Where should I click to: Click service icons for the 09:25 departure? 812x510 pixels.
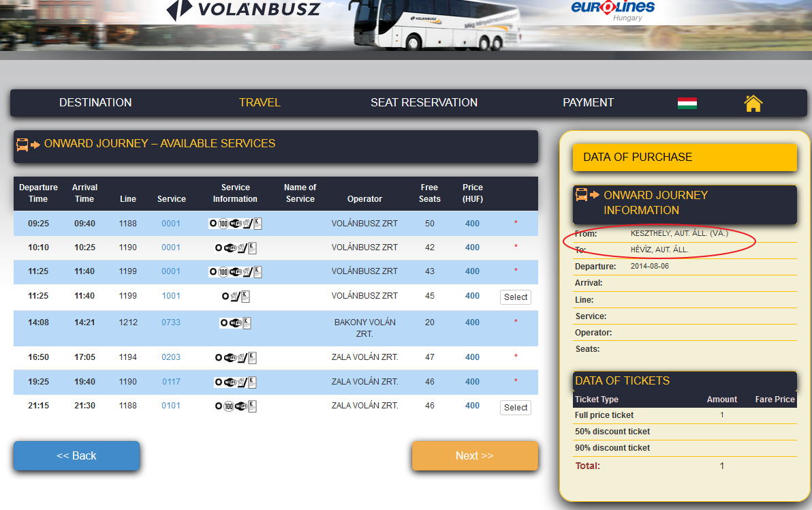tap(235, 224)
